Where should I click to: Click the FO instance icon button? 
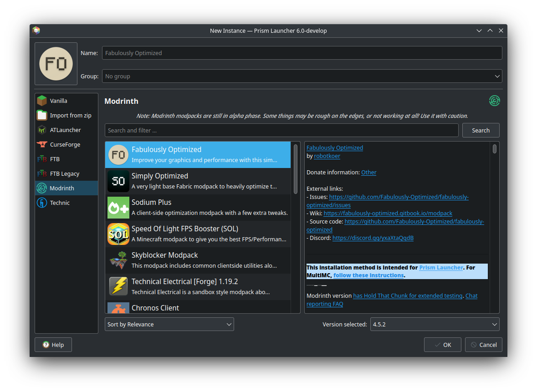[x=56, y=64]
